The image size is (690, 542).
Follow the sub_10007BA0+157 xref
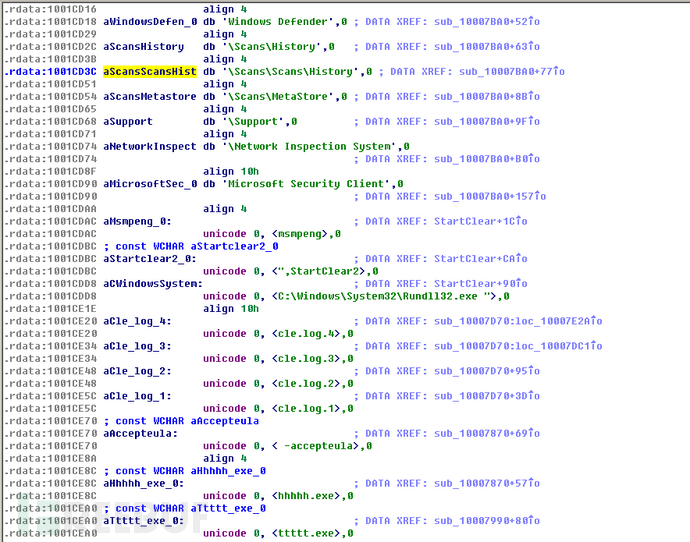[490, 196]
